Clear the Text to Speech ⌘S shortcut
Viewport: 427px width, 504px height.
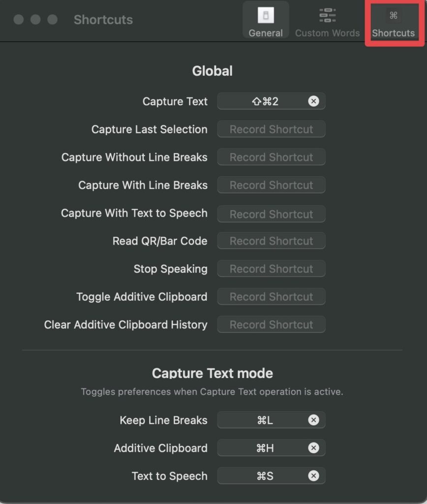tap(313, 476)
